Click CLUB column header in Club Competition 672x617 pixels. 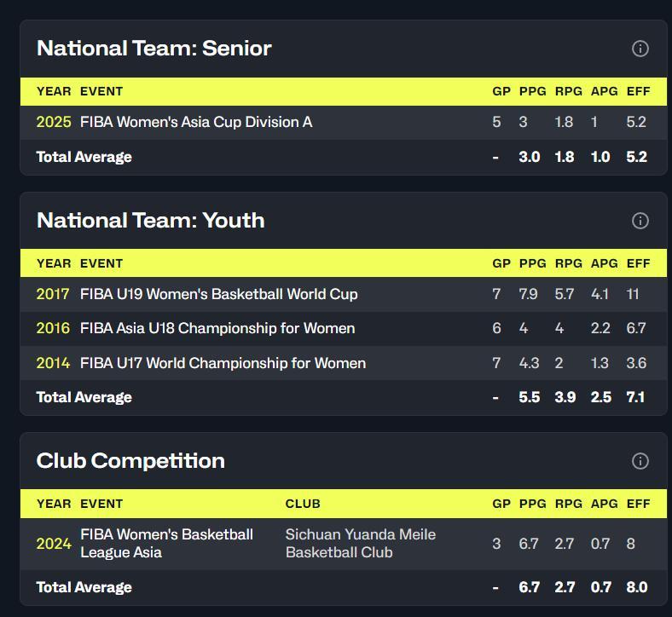(x=303, y=504)
